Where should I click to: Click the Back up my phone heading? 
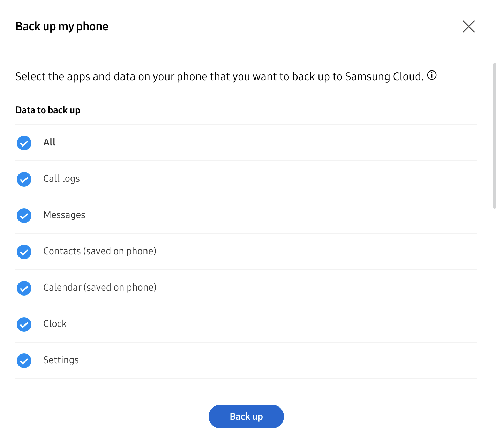[62, 26]
